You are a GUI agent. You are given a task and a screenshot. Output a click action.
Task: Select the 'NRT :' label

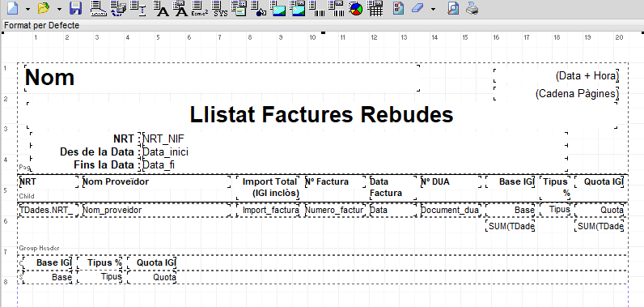(86, 139)
